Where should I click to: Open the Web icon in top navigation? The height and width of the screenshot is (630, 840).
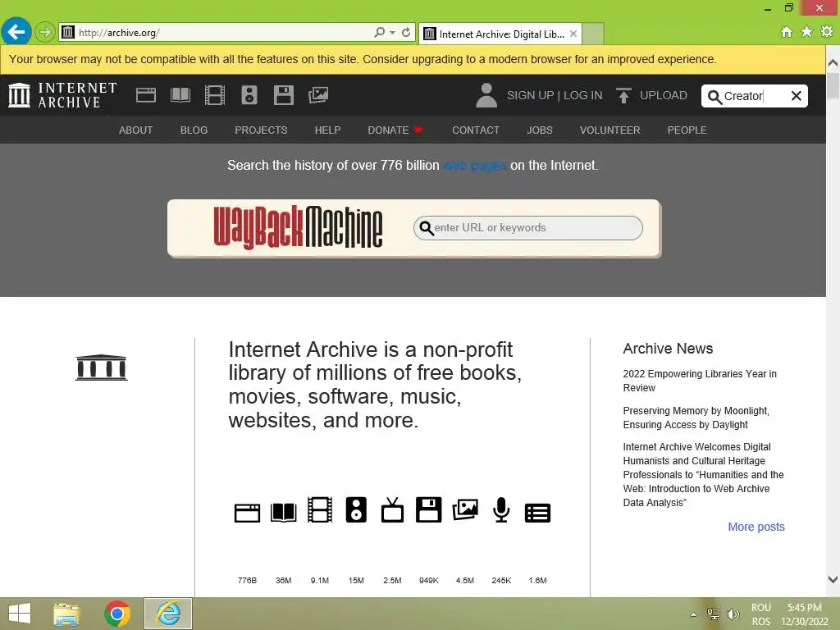146,95
